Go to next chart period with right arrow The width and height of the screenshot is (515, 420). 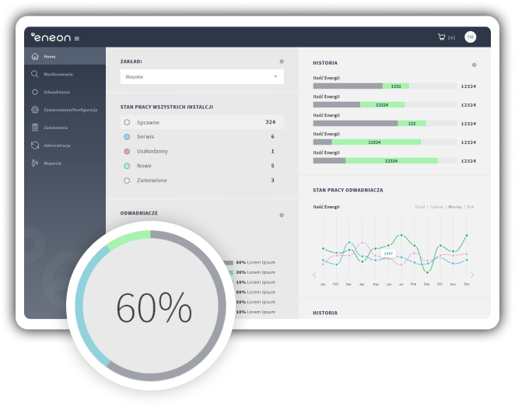click(471, 275)
